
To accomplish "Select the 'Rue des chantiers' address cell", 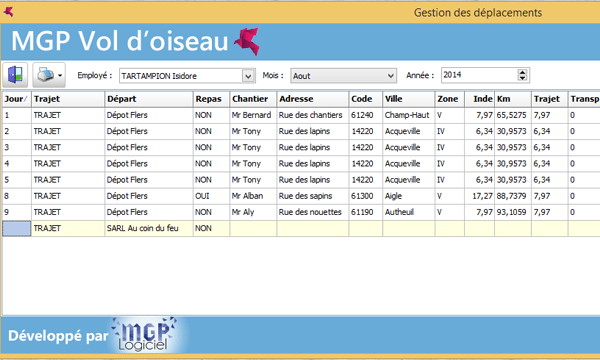I will [x=313, y=115].
